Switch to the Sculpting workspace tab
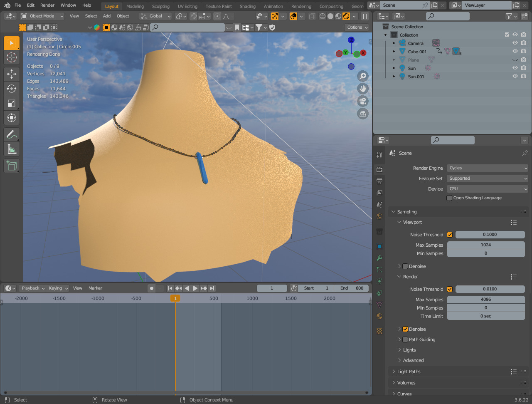Image resolution: width=532 pixels, height=404 pixels. point(161,6)
